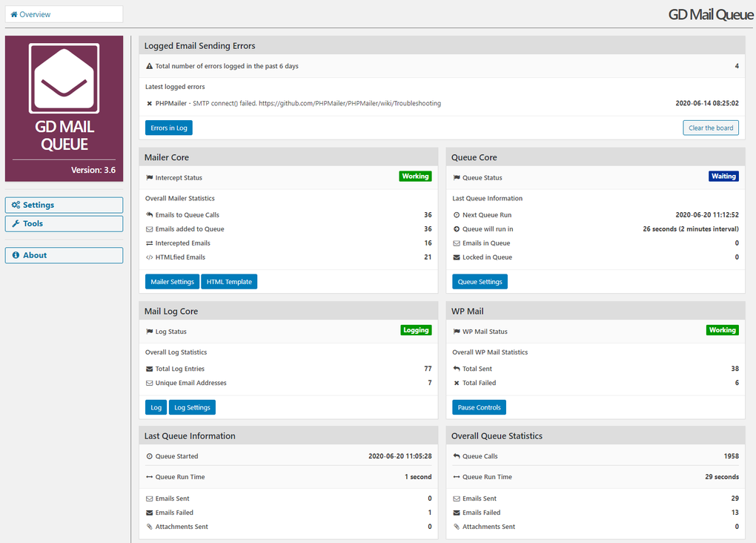Click the Waiting badge in Queue Core
756x543 pixels.
coord(723,176)
